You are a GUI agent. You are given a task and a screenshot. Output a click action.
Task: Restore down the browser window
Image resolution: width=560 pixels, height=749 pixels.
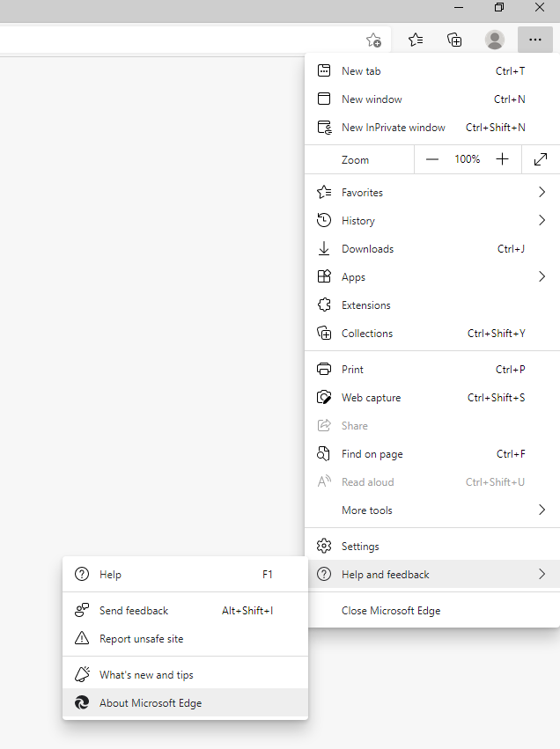[x=499, y=7]
